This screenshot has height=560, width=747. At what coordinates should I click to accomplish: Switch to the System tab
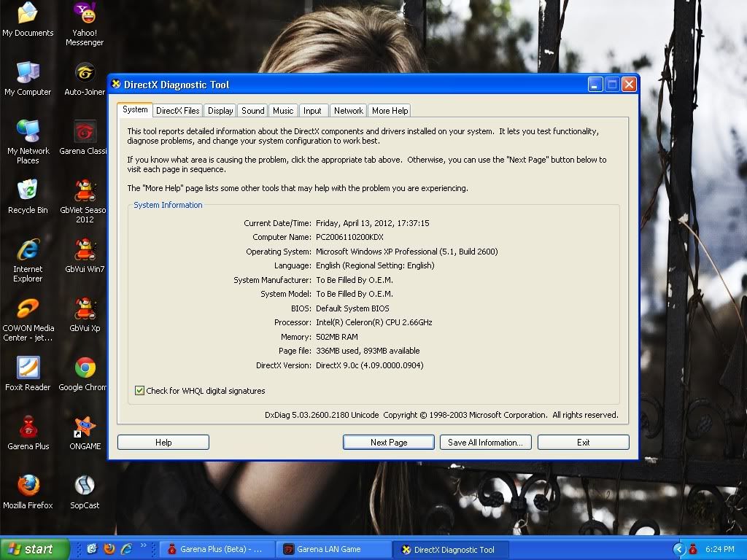135,109
